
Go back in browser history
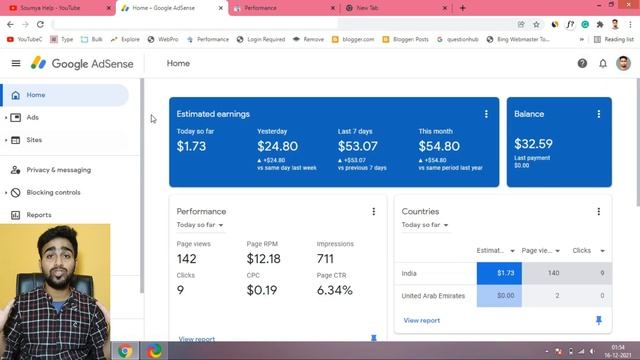(x=10, y=24)
